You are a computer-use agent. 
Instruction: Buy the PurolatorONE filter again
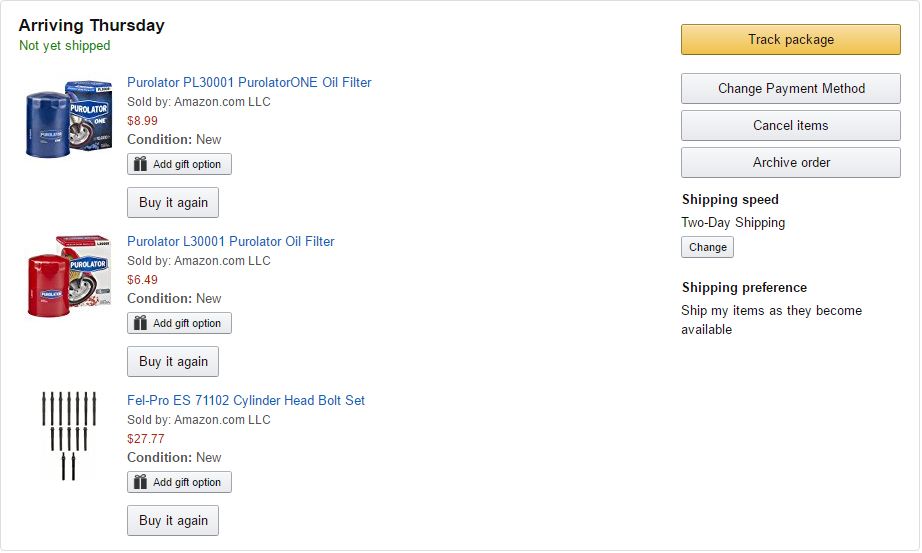[x=173, y=202]
